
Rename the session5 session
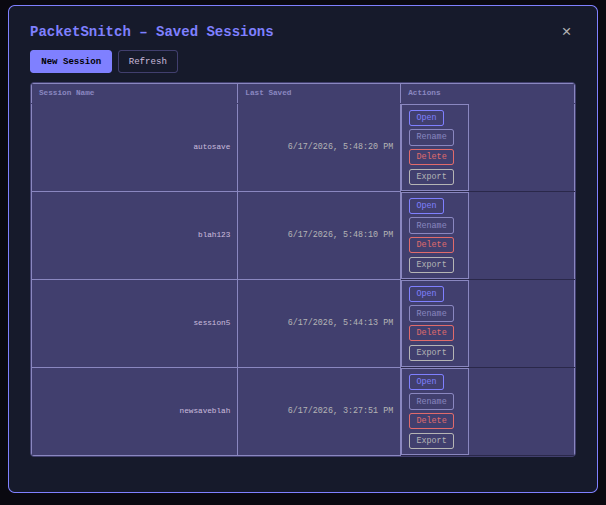pyautogui.click(x=431, y=314)
